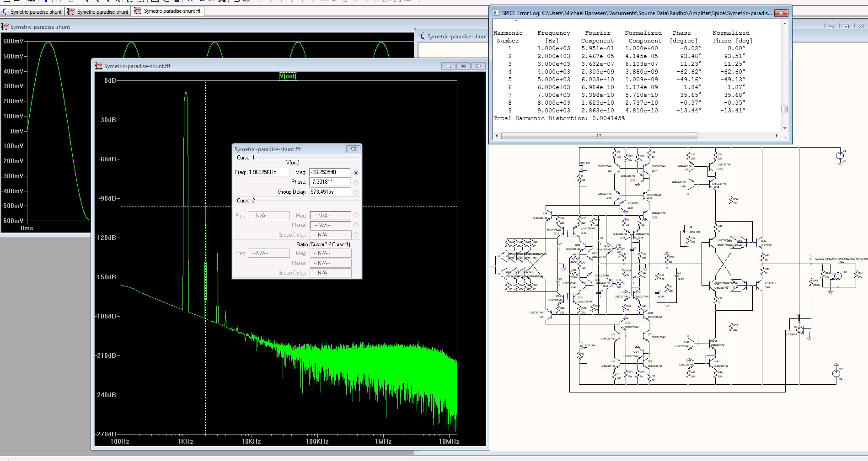The image size is (868, 461).
Task: Click the 0ms time axis label
Action: 27,228
